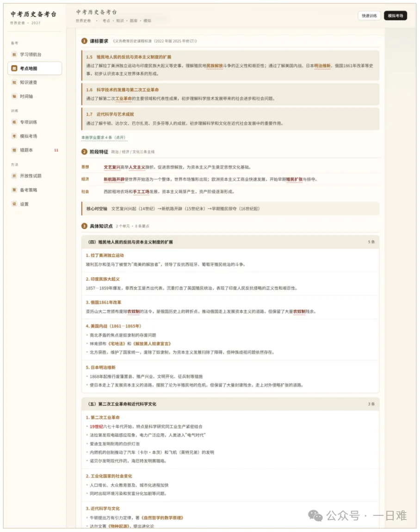The image size is (420, 532).
Task: Open knowledge point 3. 俄国1861年改革
Action: pyautogui.click(x=103, y=302)
